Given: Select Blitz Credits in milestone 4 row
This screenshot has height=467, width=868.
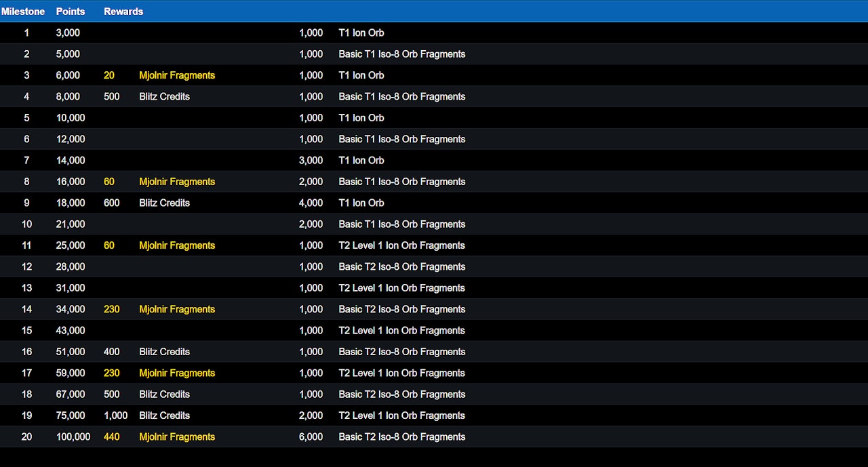Looking at the screenshot, I should 164,96.
